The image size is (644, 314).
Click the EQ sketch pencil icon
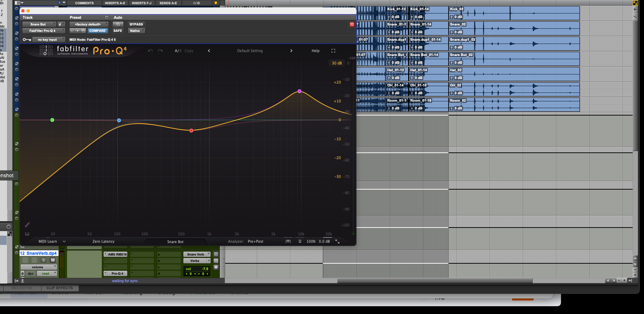27,224
